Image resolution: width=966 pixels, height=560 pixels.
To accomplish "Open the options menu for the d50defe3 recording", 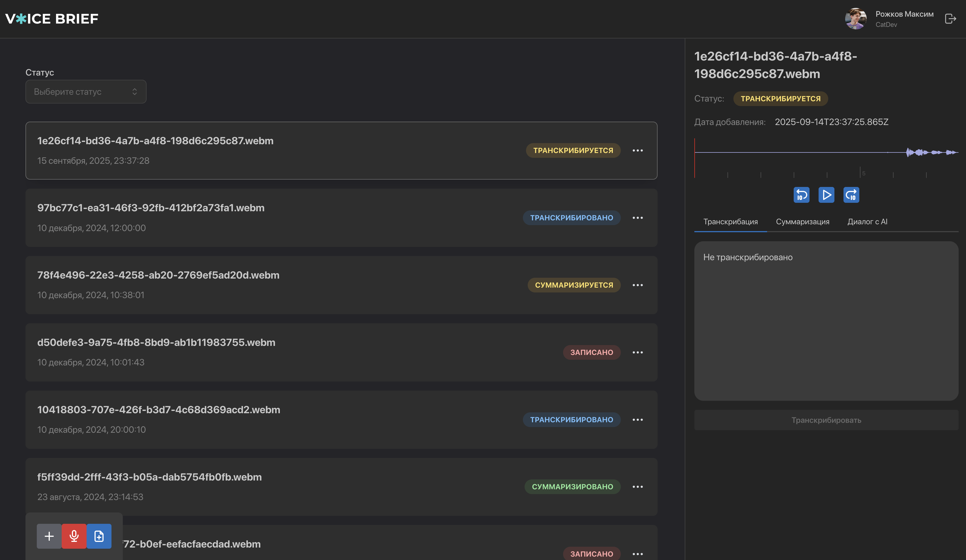I will (x=637, y=352).
